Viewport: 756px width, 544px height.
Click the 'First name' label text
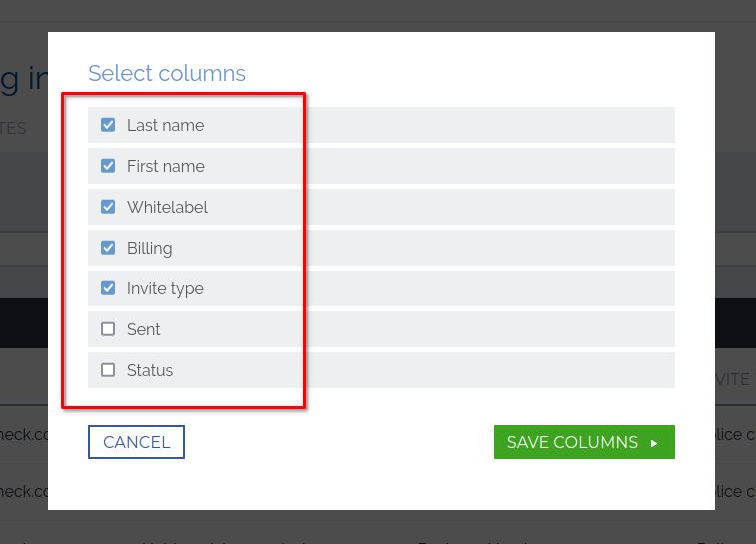pos(165,166)
